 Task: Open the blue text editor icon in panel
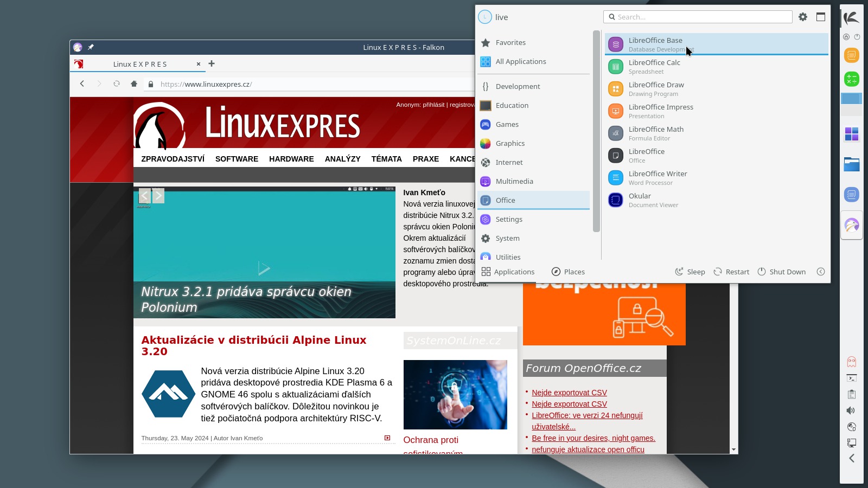tap(852, 194)
